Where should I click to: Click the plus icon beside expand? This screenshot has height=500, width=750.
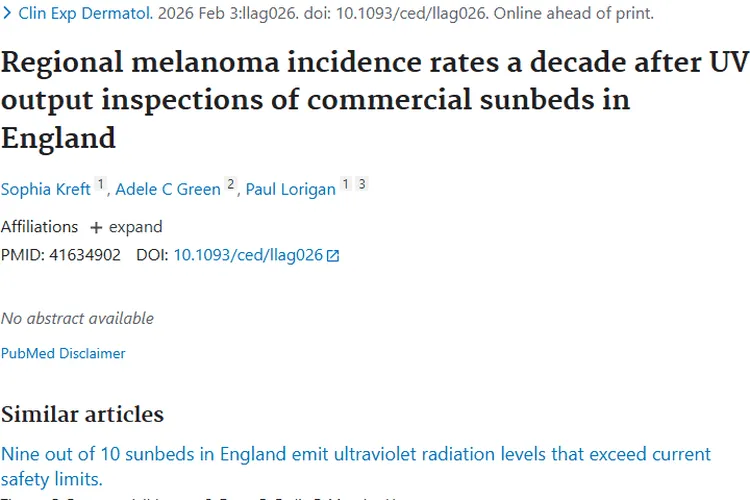click(96, 227)
